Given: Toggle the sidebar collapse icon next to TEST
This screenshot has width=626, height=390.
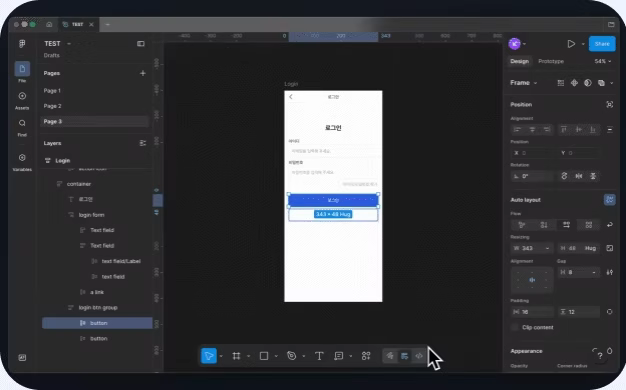Looking at the screenshot, I should 141,44.
